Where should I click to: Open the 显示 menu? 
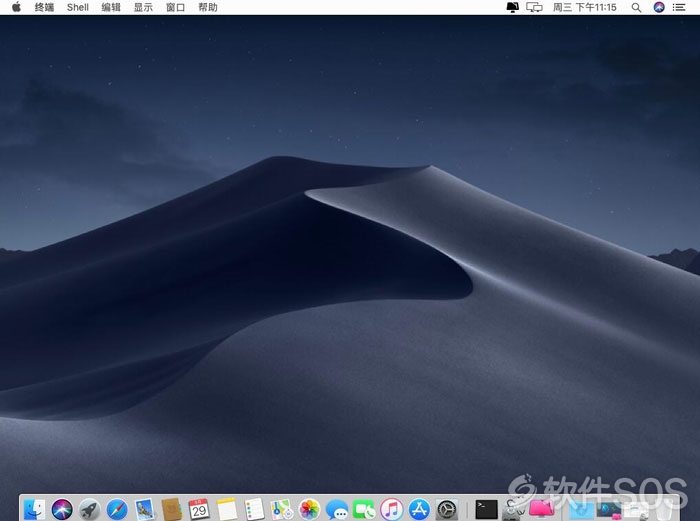click(143, 7)
